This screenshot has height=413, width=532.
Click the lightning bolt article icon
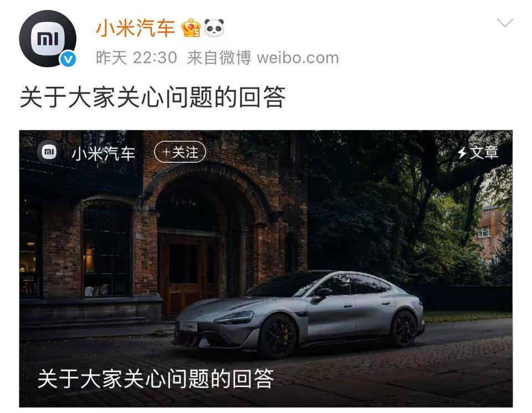462,153
